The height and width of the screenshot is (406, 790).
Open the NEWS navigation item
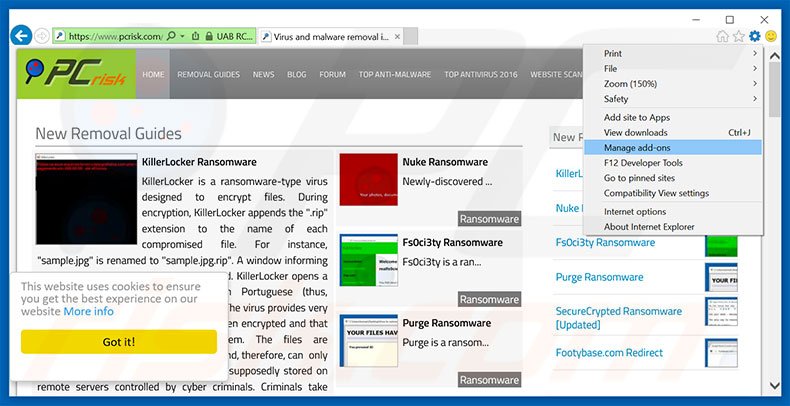click(x=264, y=74)
